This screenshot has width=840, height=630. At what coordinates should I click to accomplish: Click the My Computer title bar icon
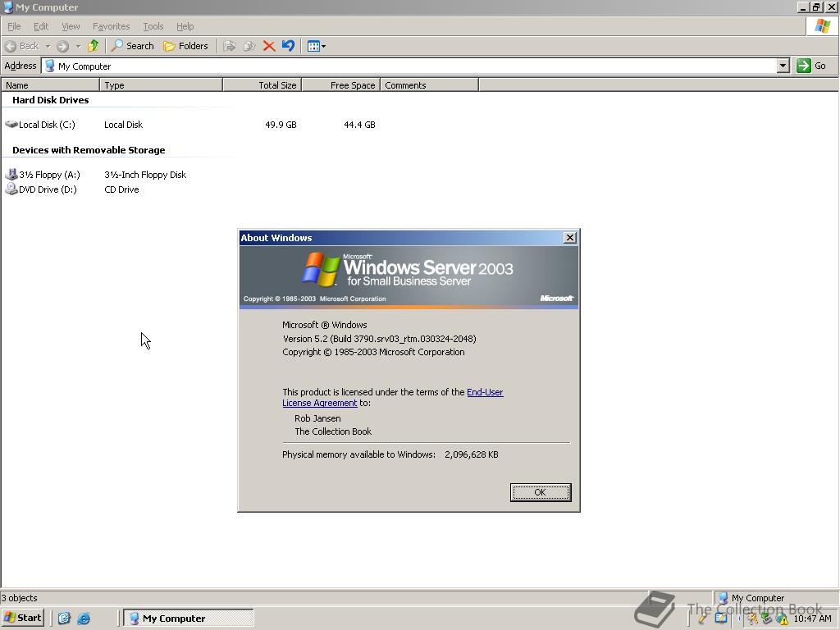[x=8, y=7]
